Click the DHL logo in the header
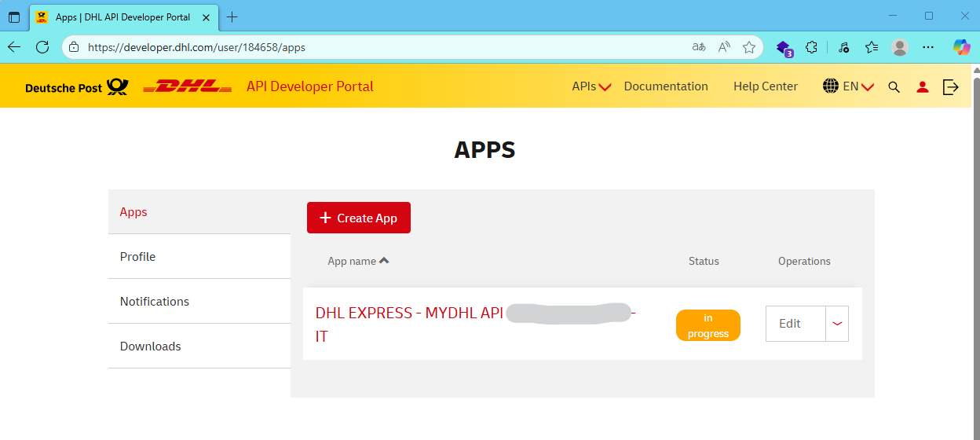980x440 pixels. click(187, 86)
